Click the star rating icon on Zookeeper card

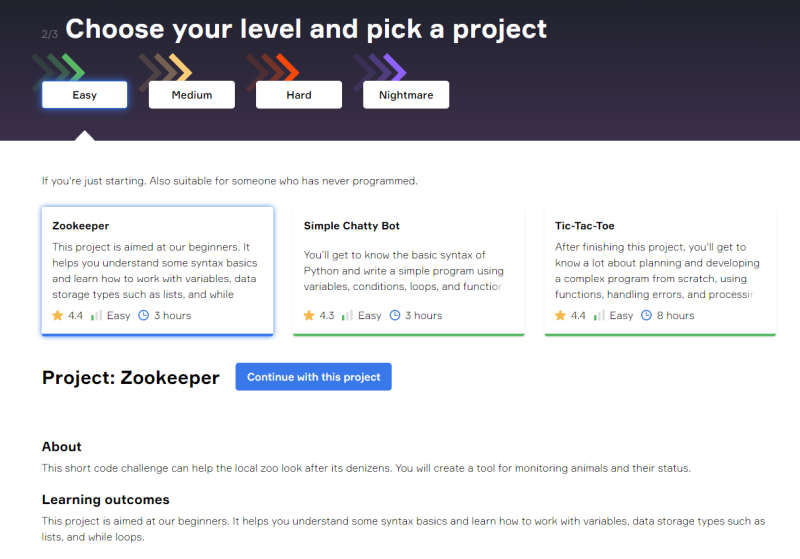(x=58, y=315)
